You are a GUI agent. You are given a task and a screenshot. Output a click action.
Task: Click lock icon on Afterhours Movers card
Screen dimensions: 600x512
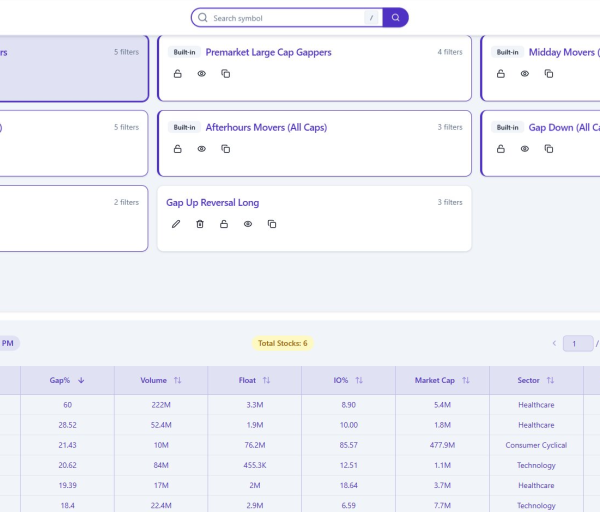(178, 149)
